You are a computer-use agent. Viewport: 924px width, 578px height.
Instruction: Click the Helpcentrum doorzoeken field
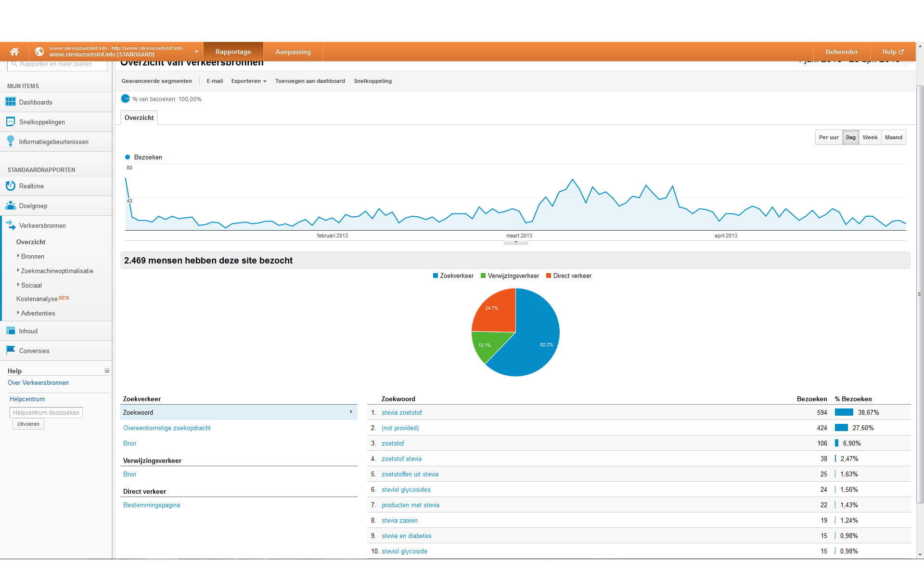point(46,412)
